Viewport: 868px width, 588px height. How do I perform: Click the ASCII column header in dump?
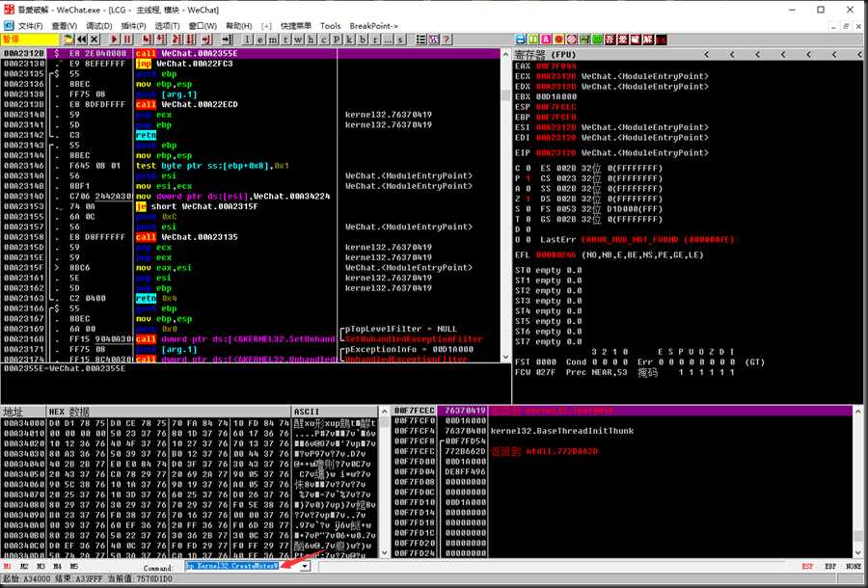click(x=335, y=412)
